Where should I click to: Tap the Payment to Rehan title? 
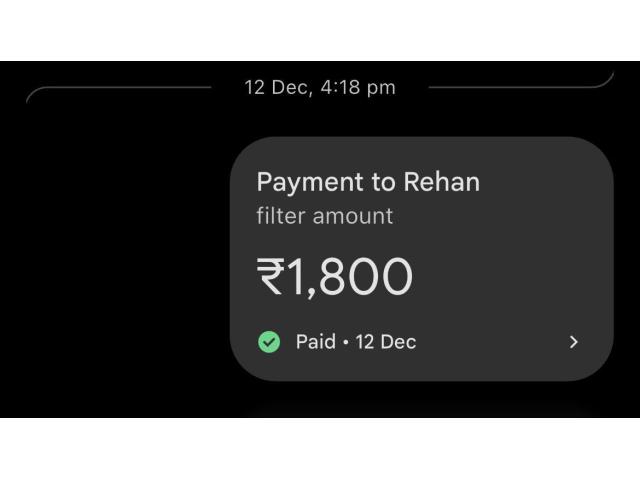pos(368,182)
